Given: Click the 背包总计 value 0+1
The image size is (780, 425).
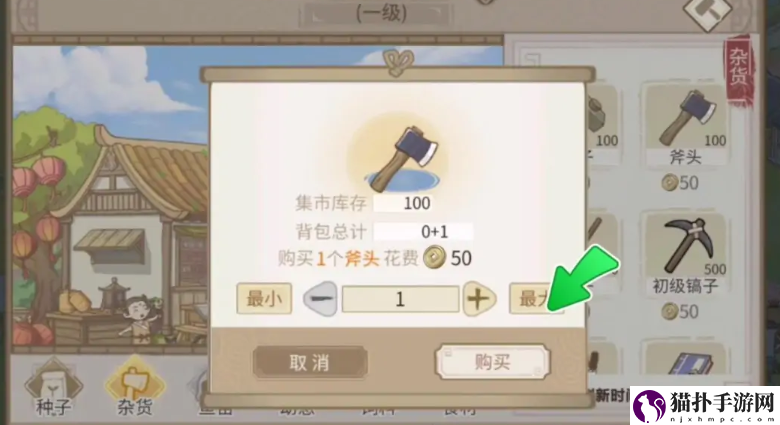Looking at the screenshot, I should (x=434, y=231).
